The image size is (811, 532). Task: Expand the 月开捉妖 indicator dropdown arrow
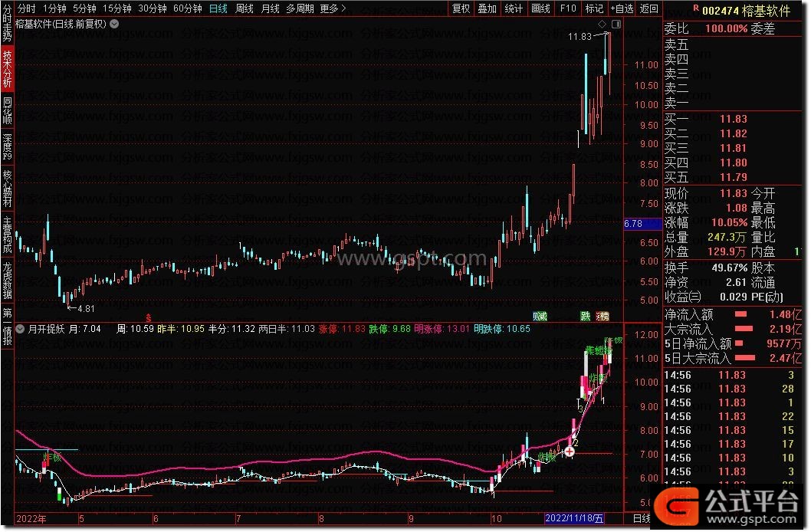point(20,329)
